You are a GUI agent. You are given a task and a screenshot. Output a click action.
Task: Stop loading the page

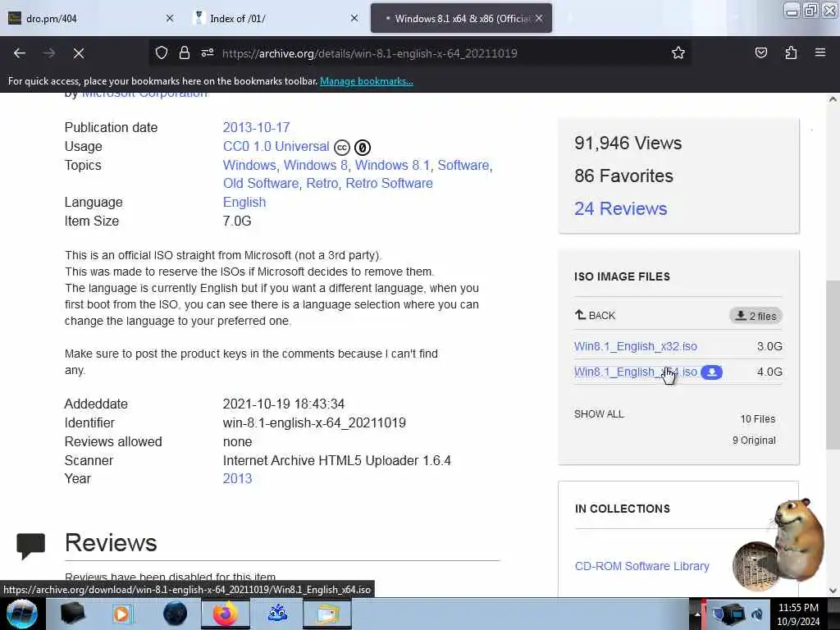tap(79, 53)
